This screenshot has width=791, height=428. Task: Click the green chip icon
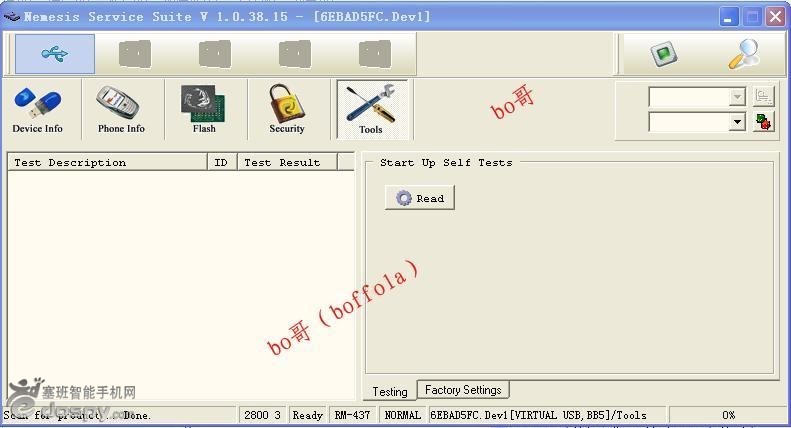click(x=664, y=54)
